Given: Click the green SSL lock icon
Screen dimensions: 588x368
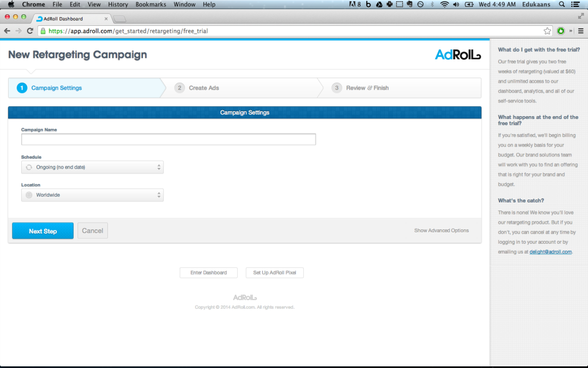Looking at the screenshot, I should tap(42, 31).
